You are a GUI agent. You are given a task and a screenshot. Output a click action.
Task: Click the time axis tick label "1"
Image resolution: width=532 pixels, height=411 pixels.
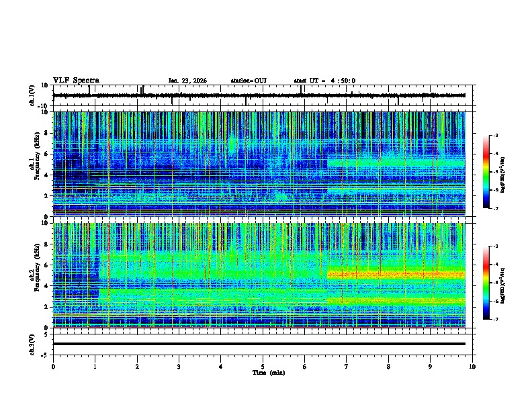coord(95,367)
